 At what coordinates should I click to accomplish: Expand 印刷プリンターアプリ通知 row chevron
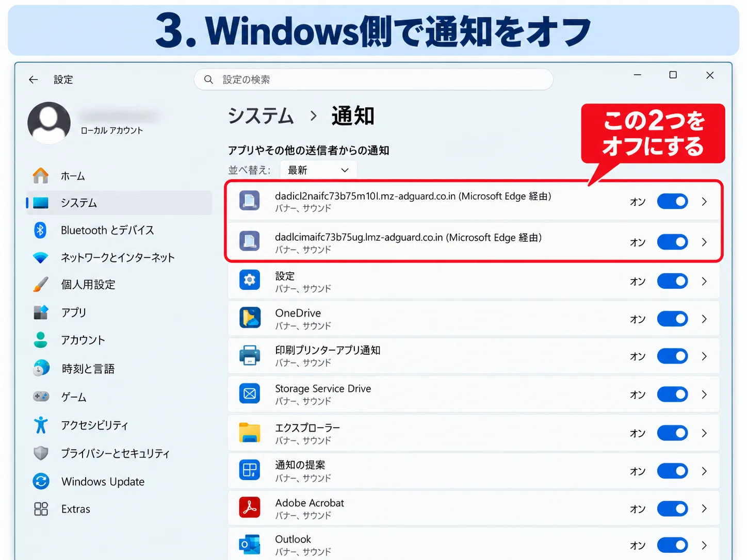tap(704, 356)
